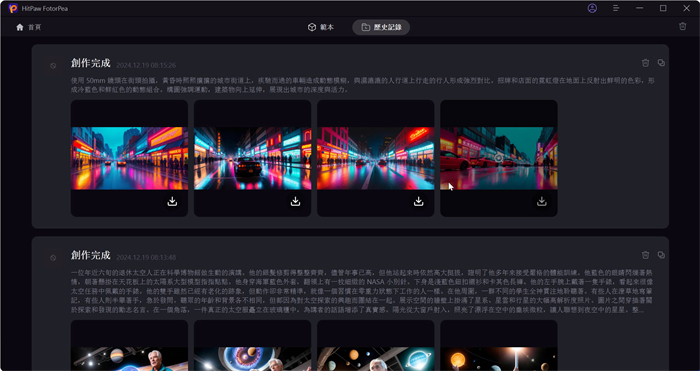The height and width of the screenshot is (371, 700).
Task: Click the circle icon beside 08:13:48 record
Action: coord(53,258)
